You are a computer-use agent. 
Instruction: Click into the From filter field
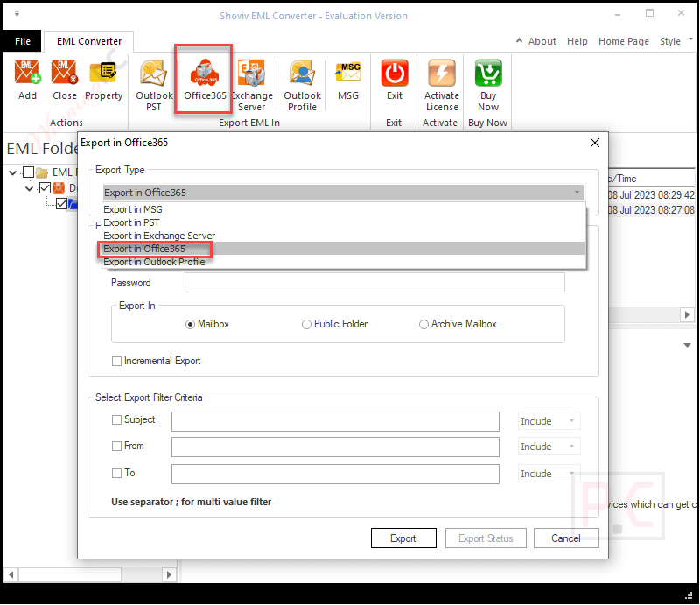point(335,447)
